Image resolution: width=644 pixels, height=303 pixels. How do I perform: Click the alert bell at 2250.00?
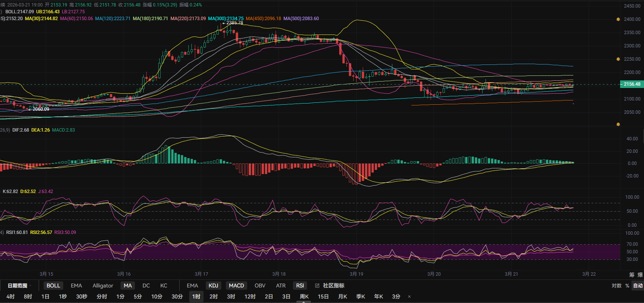(618, 59)
